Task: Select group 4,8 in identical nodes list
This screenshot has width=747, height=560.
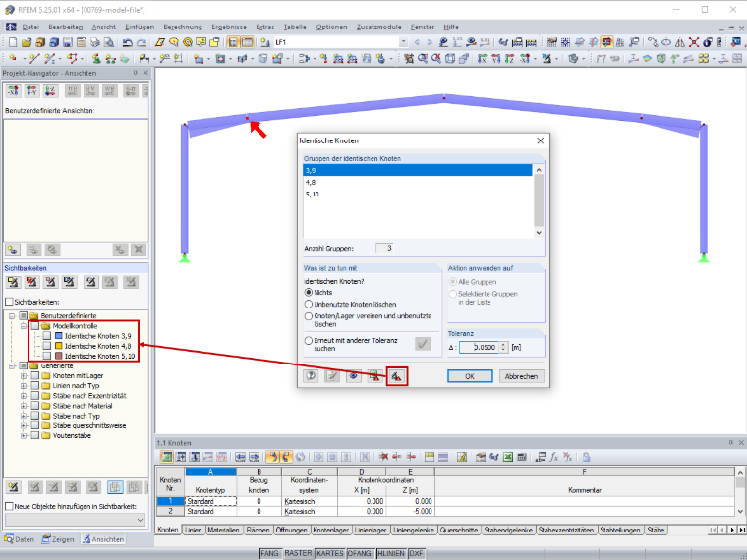Action: pos(418,182)
